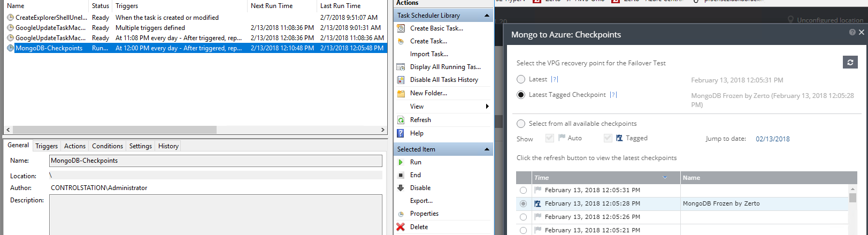This screenshot has width=868, height=235.
Task: Click the Display All Running Tasks label
Action: [445, 67]
